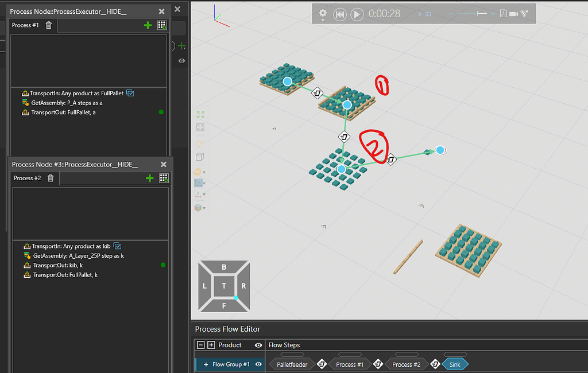Add a statement to Process #2

[149, 178]
